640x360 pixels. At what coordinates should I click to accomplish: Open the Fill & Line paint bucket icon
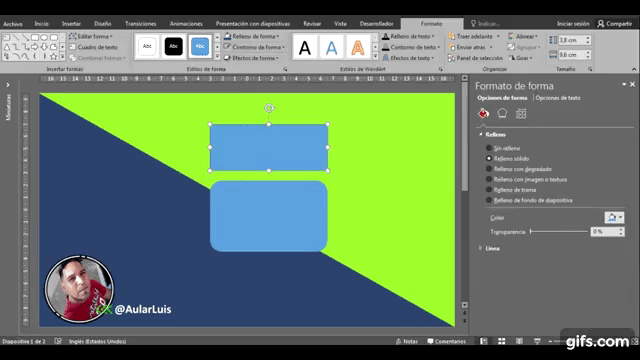483,113
